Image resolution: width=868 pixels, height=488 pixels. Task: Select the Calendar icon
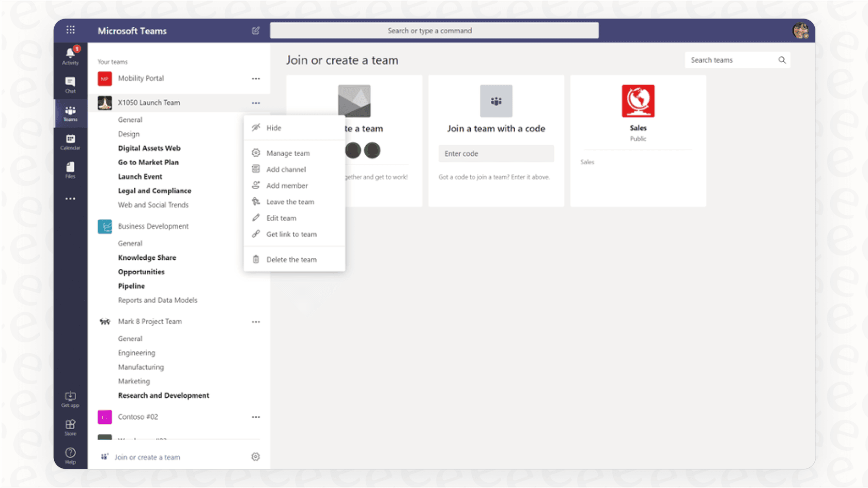[70, 141]
